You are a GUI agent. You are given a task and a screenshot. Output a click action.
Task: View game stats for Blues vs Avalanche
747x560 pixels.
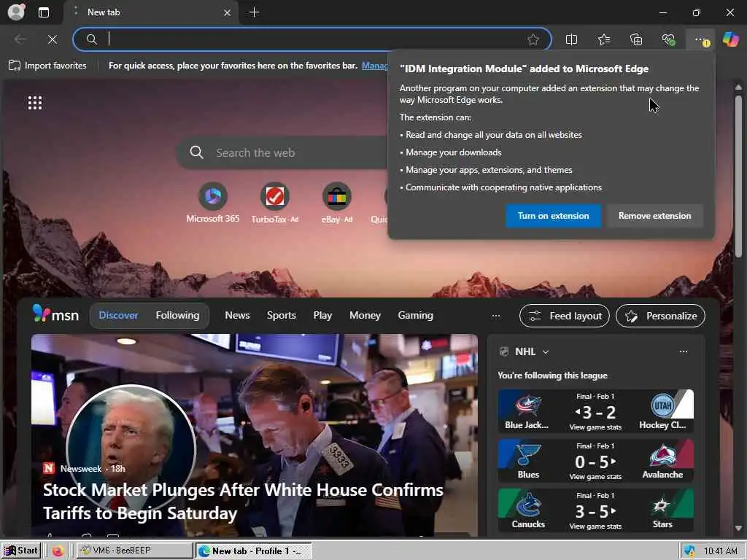pos(595,477)
